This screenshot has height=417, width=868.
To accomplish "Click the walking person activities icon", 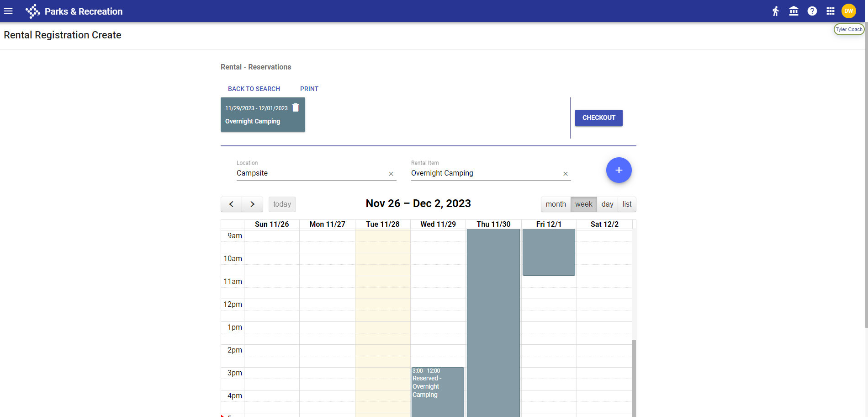I will [x=775, y=11].
